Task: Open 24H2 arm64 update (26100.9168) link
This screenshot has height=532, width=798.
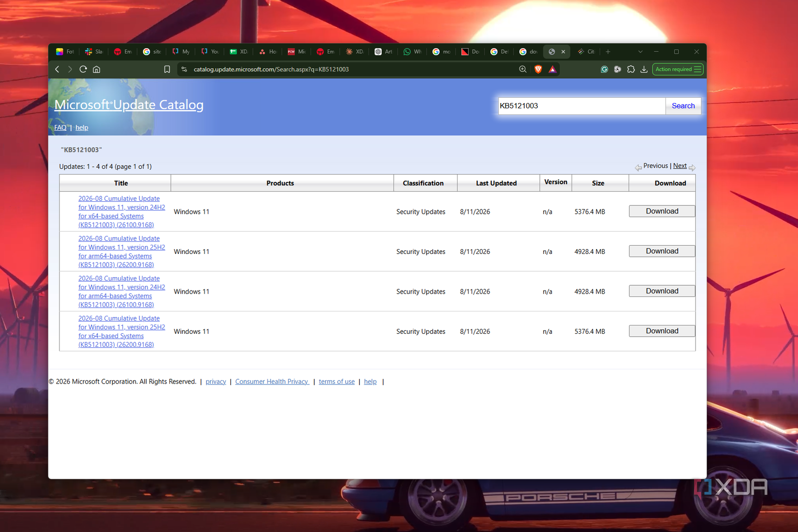Action: tap(122, 292)
